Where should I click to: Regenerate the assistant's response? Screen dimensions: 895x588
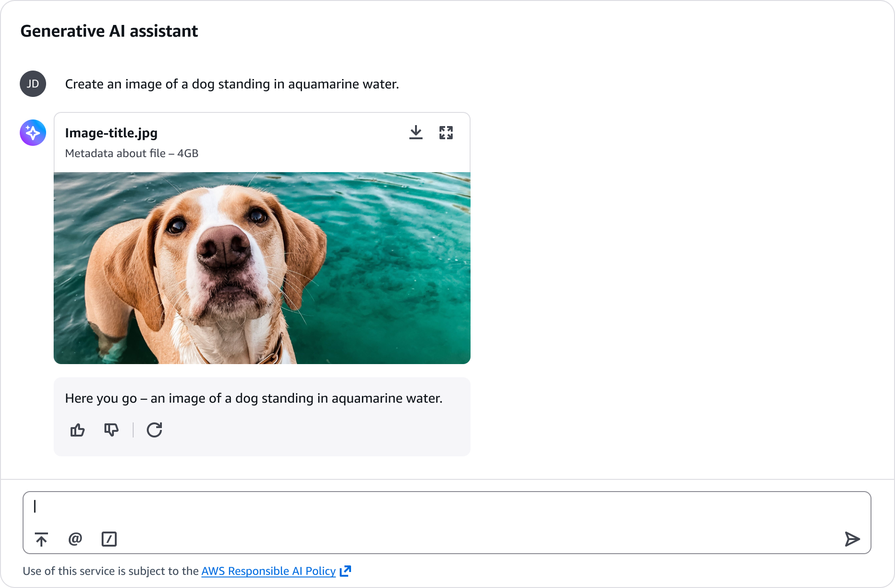pyautogui.click(x=154, y=430)
